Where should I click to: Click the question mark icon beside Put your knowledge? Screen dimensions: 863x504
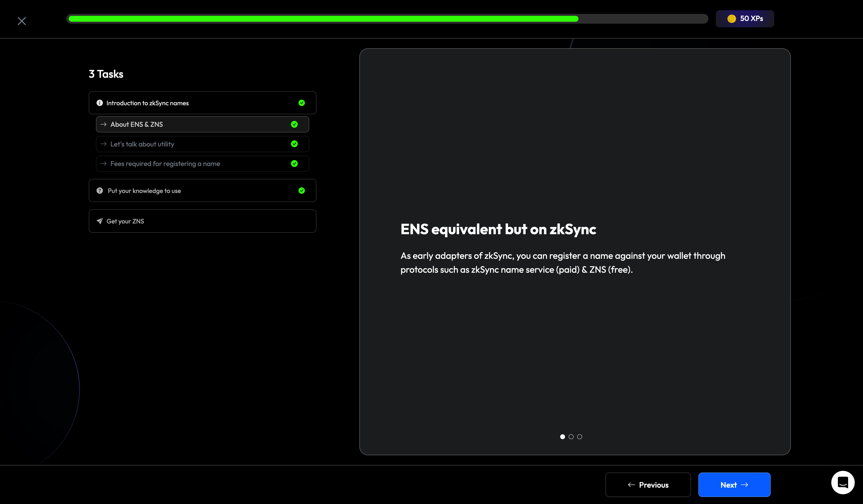[x=100, y=191]
